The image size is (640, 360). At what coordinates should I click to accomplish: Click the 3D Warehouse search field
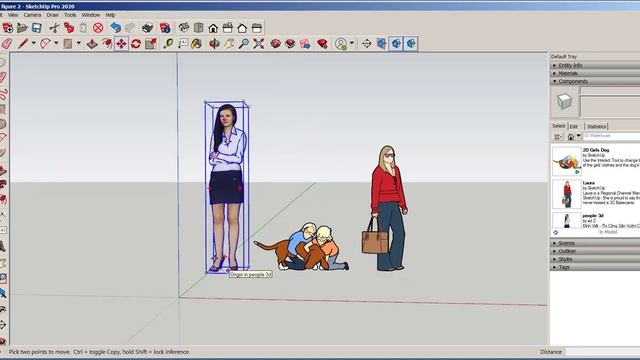tap(611, 136)
